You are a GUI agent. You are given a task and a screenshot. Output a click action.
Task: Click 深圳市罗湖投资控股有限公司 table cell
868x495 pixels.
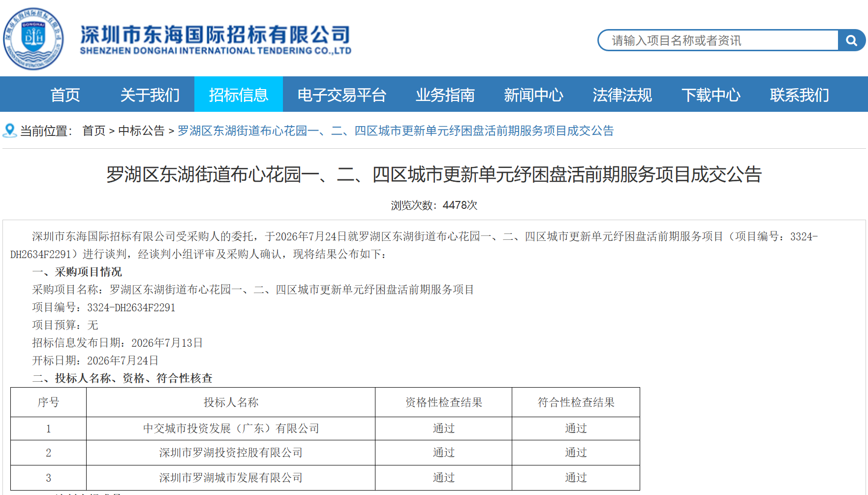pos(231,453)
